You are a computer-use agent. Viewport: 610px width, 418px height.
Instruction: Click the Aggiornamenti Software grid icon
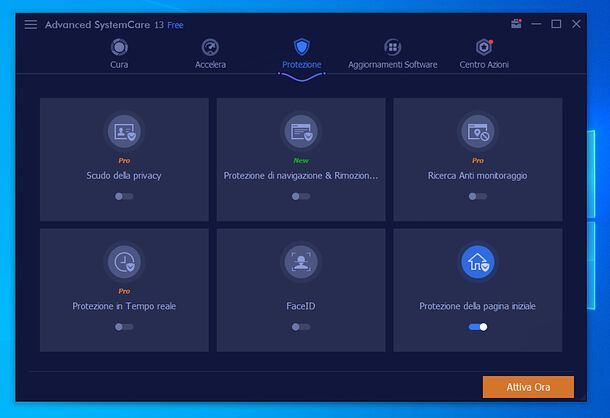[393, 47]
